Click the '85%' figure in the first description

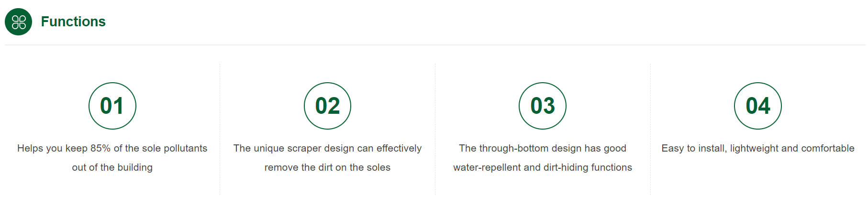[100, 148]
